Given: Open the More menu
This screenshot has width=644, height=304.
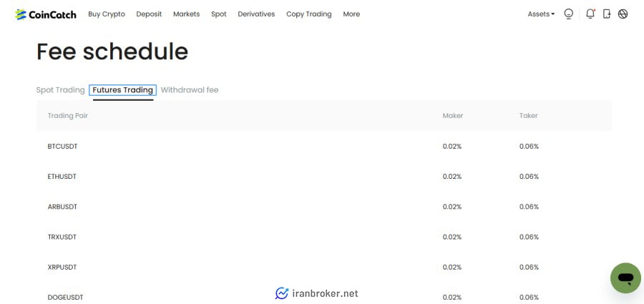Looking at the screenshot, I should [x=351, y=14].
